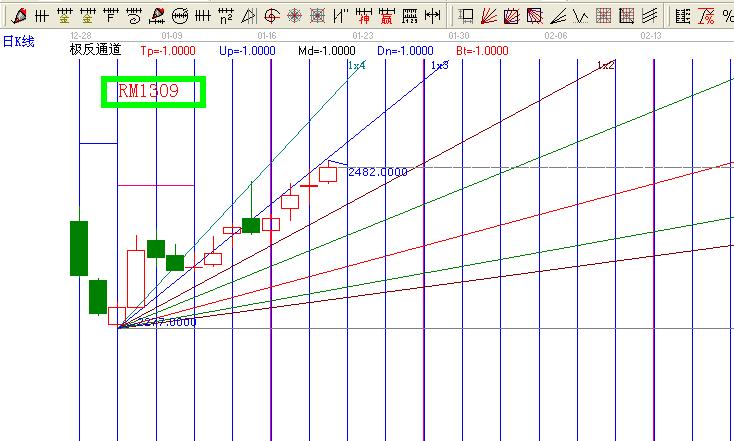Viewport: 734px width, 441px height.
Task: Click the red percent retracement icon
Action: coord(706,15)
